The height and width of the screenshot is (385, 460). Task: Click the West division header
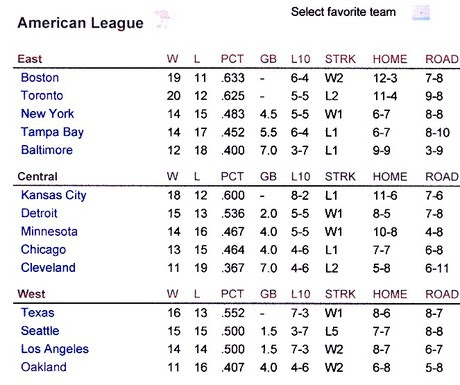(x=31, y=294)
